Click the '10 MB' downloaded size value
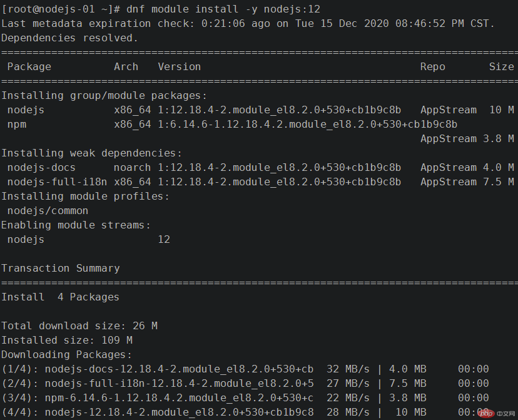Screen dimensions: 518x420 [411, 412]
